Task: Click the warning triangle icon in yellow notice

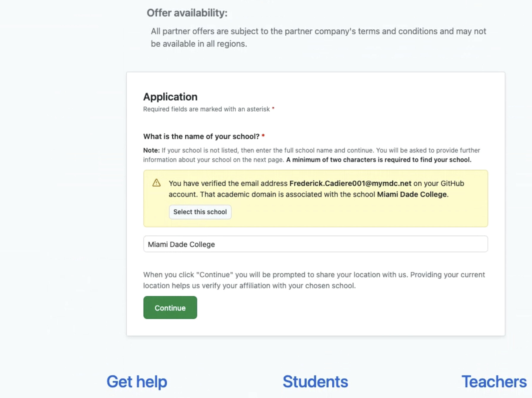Action: [x=156, y=183]
